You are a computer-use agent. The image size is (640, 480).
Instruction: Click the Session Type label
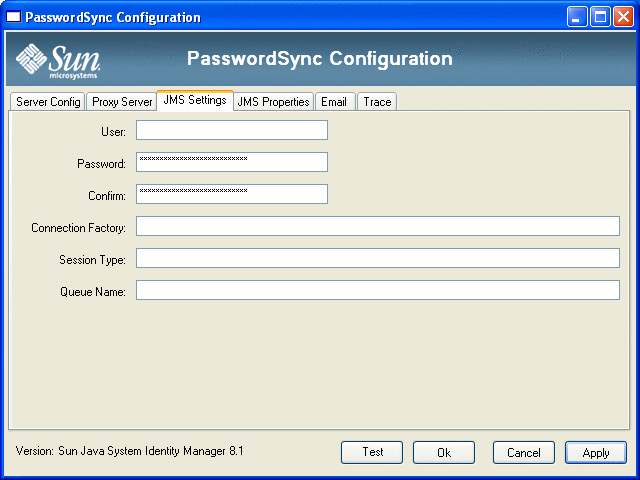[x=92, y=260]
